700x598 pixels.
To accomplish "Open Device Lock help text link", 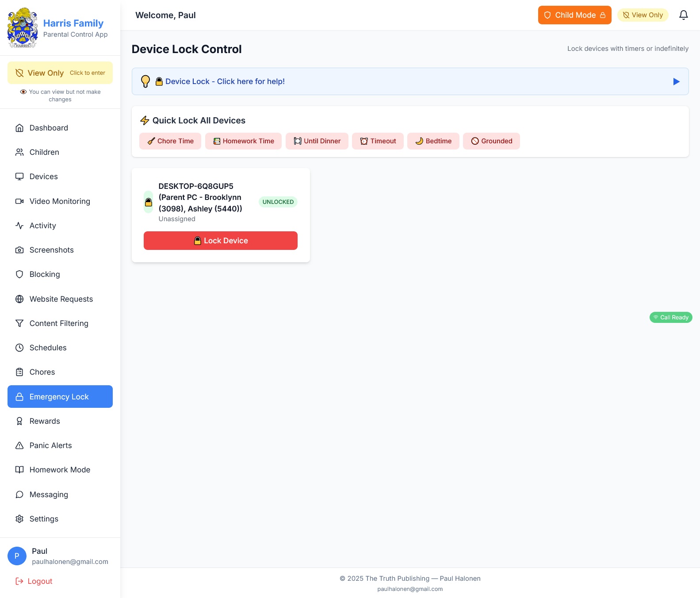I will point(225,81).
